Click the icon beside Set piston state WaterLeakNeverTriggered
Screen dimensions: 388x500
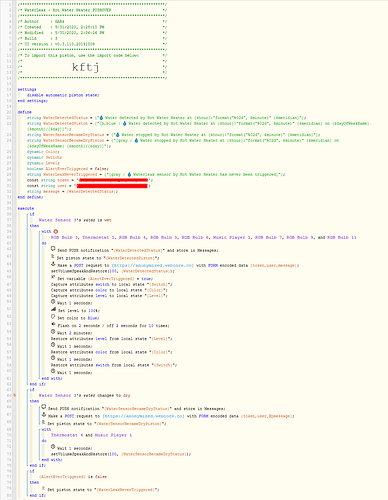click(x=44, y=488)
